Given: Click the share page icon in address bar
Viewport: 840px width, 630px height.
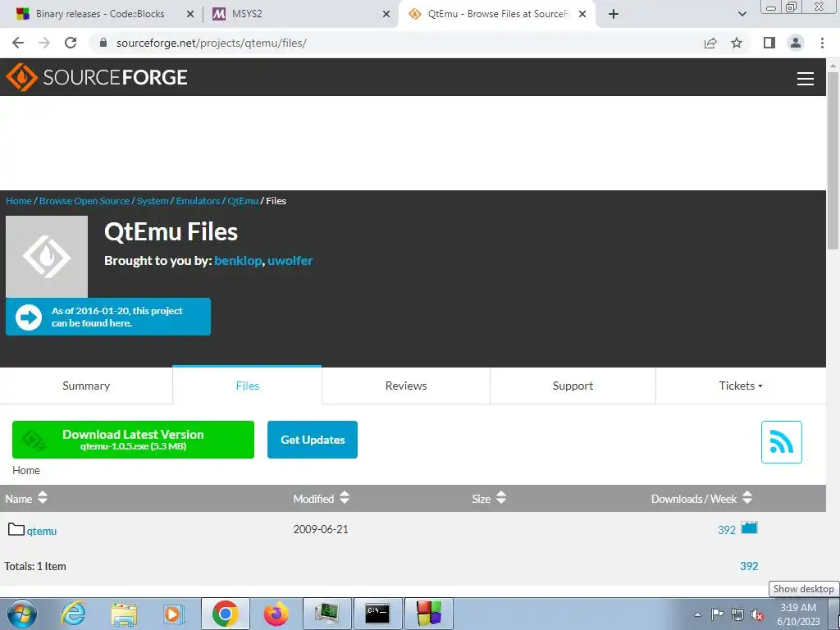Looking at the screenshot, I should click(710, 43).
